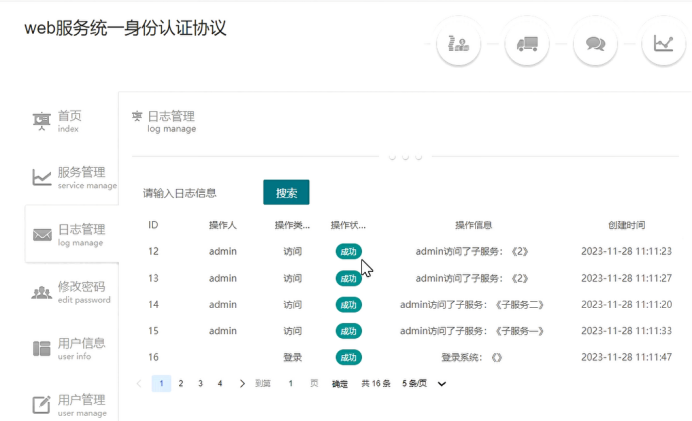Click the 登录系统 info text
Viewport: 692px width, 421px height.
coord(472,357)
